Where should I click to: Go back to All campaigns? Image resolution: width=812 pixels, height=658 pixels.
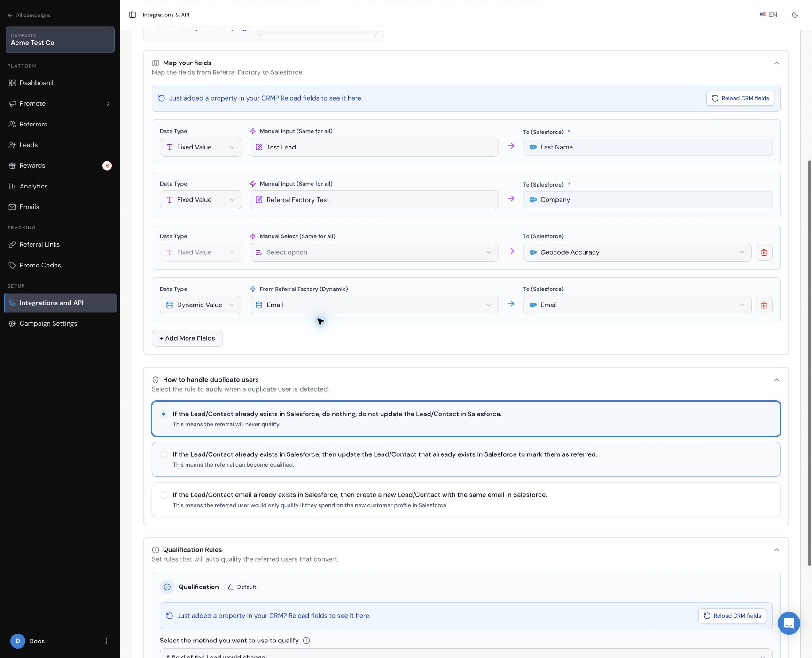[29, 15]
